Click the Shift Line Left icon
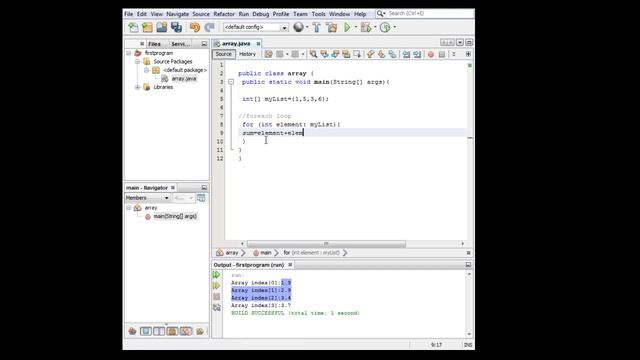Screen dimensions: 640x360 coord(406,54)
